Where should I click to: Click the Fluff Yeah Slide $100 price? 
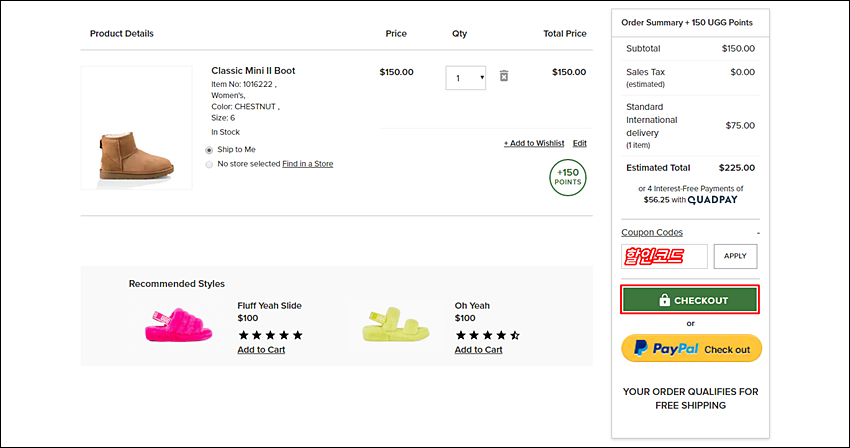click(x=248, y=318)
